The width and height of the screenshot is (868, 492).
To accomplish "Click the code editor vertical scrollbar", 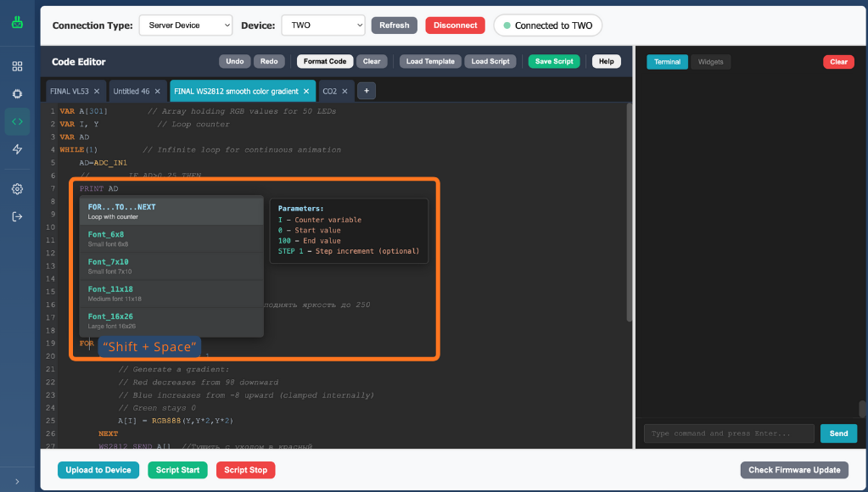I will coord(629,212).
